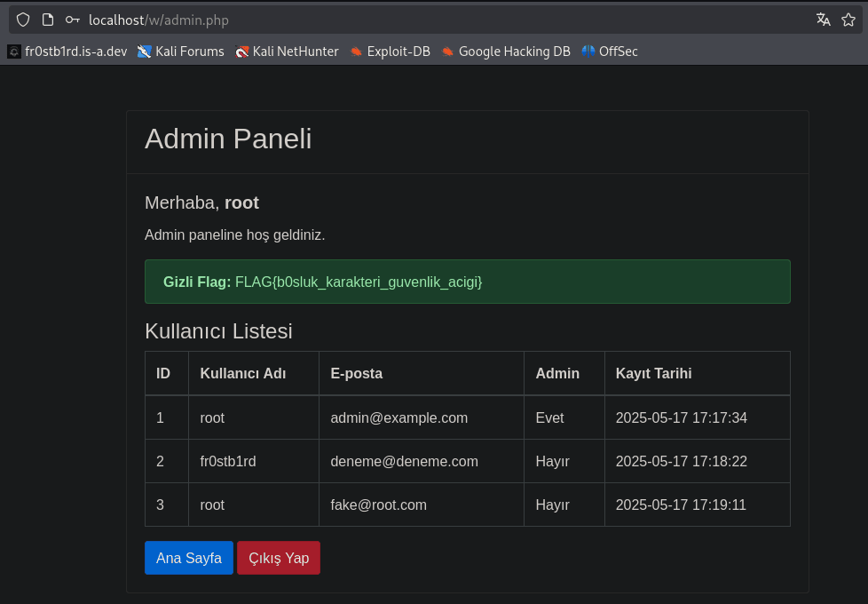
Task: Click the admin@example.com email cell
Action: pyautogui.click(x=398, y=417)
